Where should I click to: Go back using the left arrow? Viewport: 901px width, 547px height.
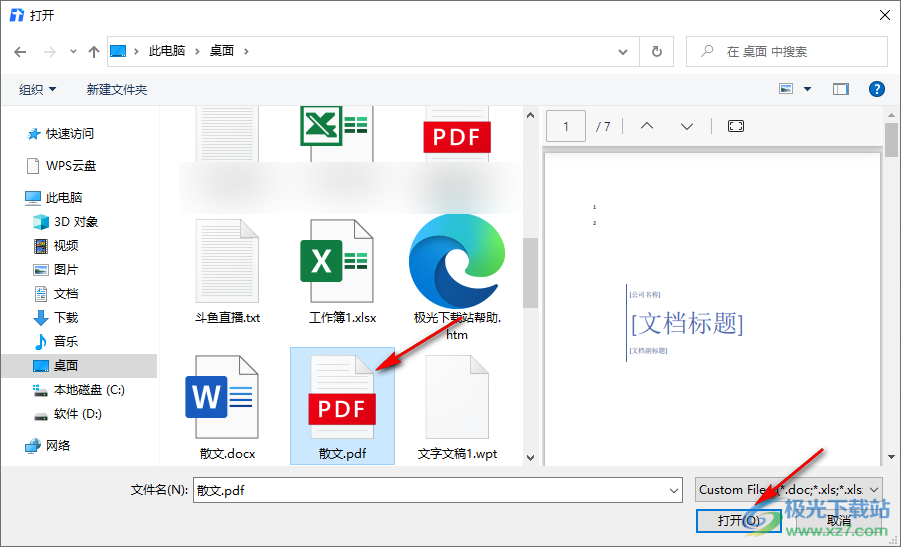(x=20, y=52)
